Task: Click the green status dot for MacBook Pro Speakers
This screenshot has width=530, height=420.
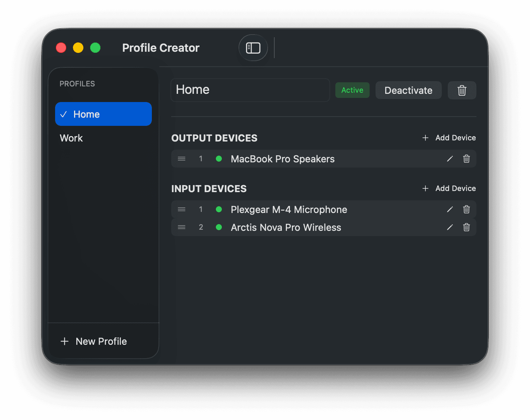Action: (x=219, y=159)
